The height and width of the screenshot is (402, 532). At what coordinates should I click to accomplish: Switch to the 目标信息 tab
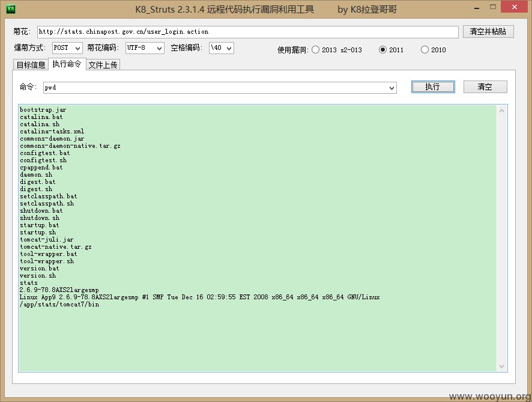tap(31, 64)
